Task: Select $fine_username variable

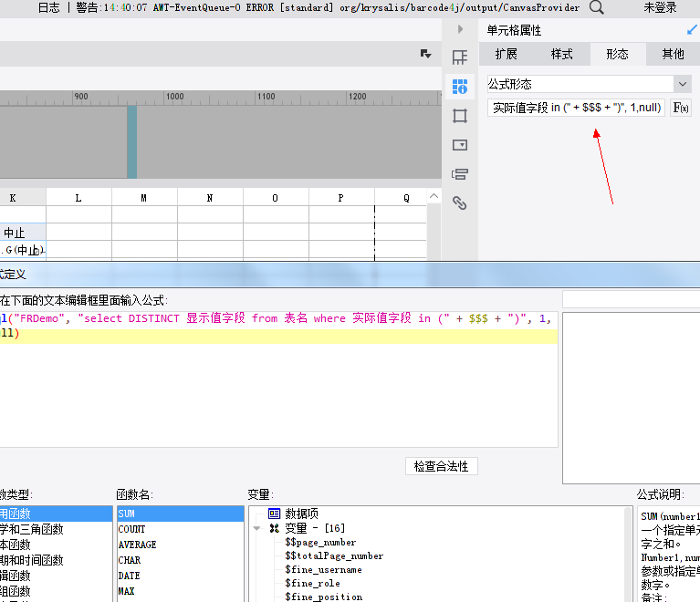Action: 323,570
